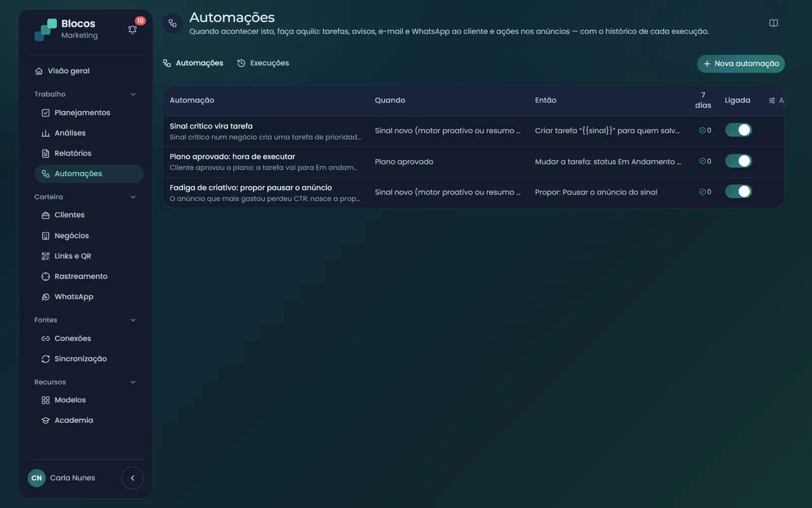812x508 pixels.
Task: Click the 7 dias column header
Action: point(703,100)
